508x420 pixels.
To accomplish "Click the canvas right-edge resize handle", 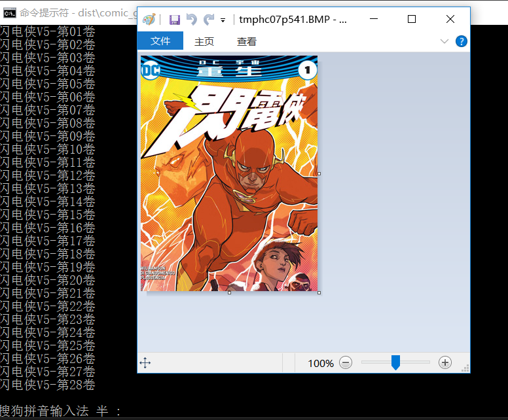I will (x=319, y=173).
